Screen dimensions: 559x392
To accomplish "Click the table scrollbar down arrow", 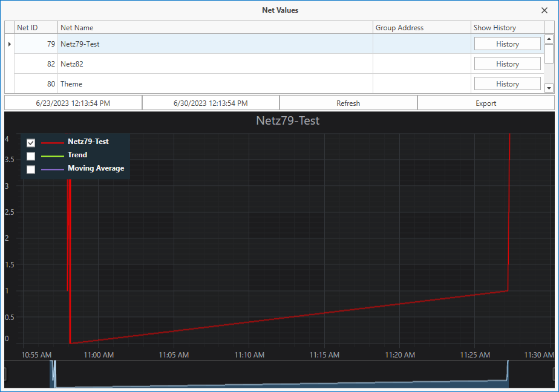I will click(x=549, y=88).
